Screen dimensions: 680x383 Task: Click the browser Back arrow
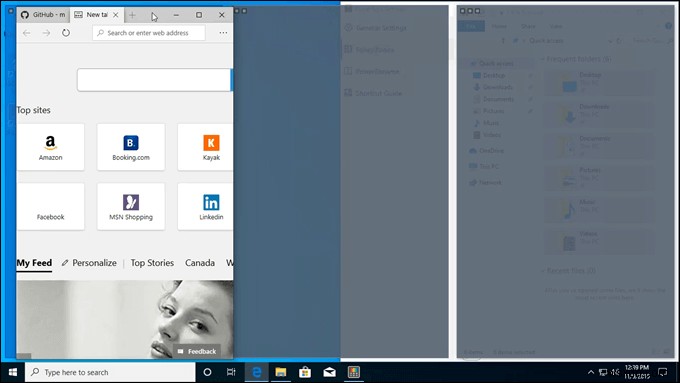(x=26, y=33)
